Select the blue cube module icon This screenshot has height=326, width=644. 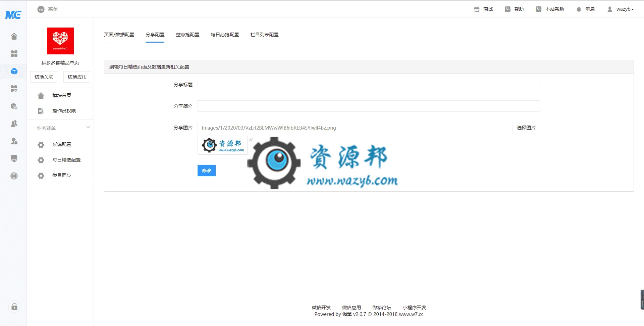(x=14, y=71)
